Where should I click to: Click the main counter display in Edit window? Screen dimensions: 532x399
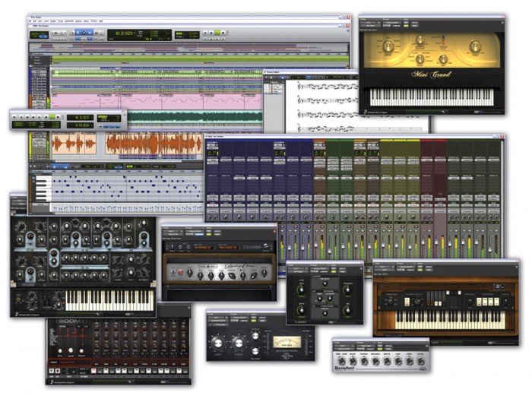[124, 33]
